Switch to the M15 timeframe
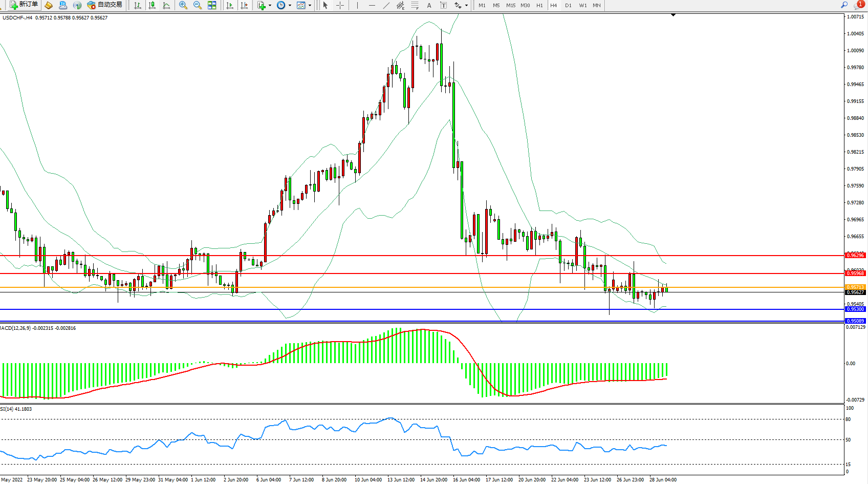This screenshot has height=484, width=868. tap(510, 5)
